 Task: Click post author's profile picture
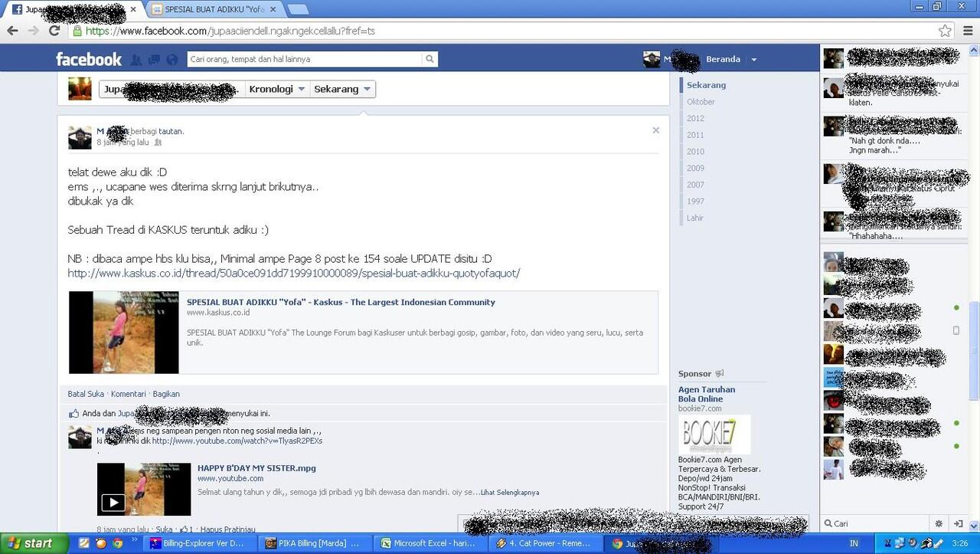[x=80, y=137]
